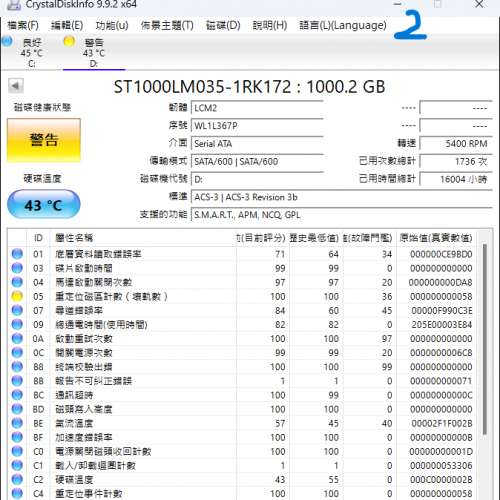Click the firmware field LCM2
Image resolution: width=500 pixels, height=500 pixels.
(x=257, y=108)
